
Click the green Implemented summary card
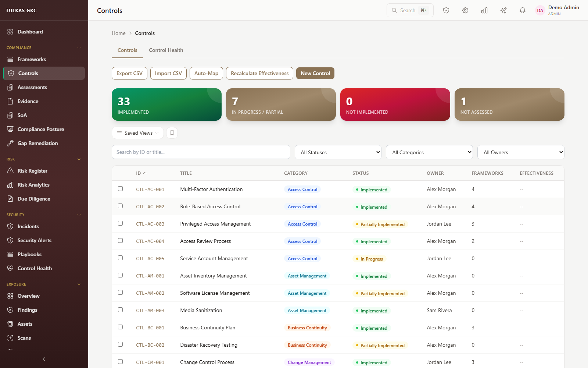166,105
